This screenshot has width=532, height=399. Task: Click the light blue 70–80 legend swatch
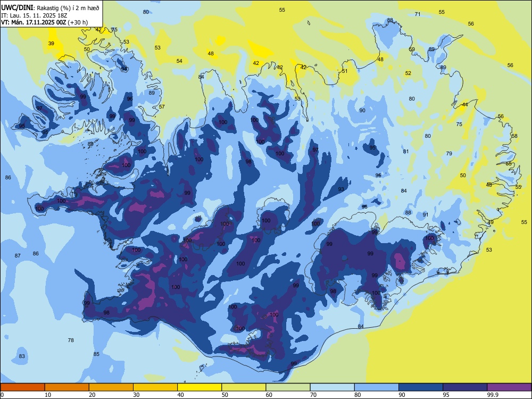(x=332, y=387)
